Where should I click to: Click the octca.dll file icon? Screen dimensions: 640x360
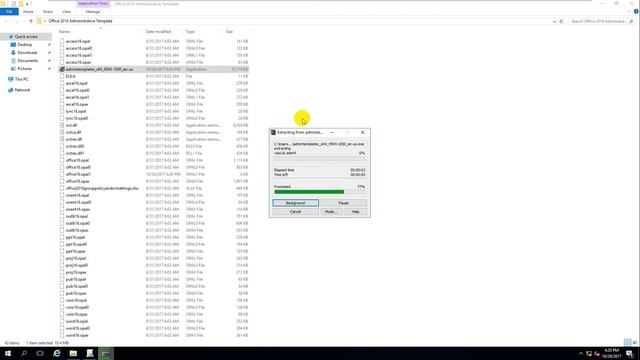point(62,132)
